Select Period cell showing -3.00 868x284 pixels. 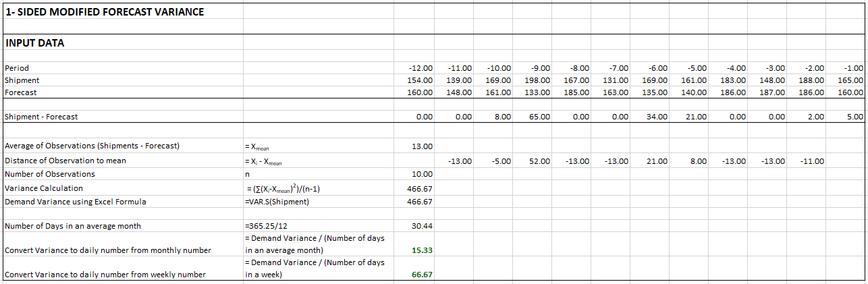pyautogui.click(x=767, y=68)
